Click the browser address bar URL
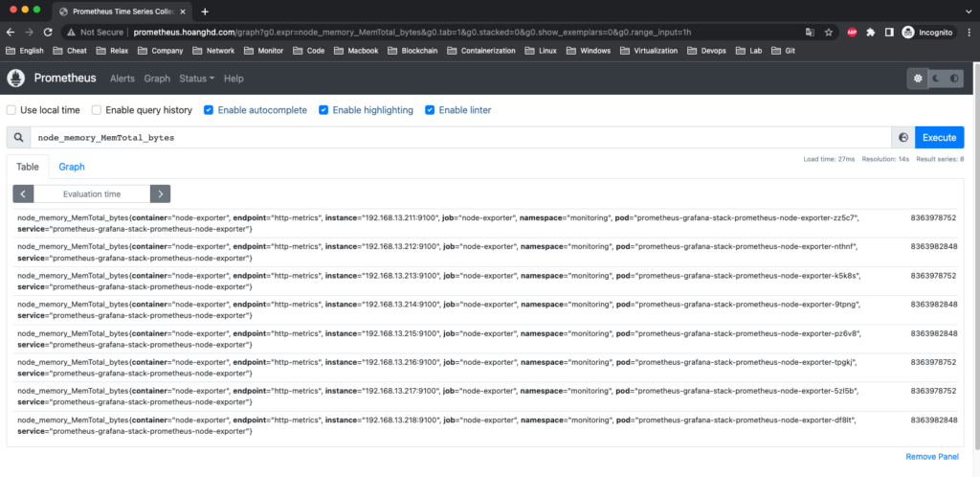Image resolution: width=980 pixels, height=477 pixels. (412, 32)
